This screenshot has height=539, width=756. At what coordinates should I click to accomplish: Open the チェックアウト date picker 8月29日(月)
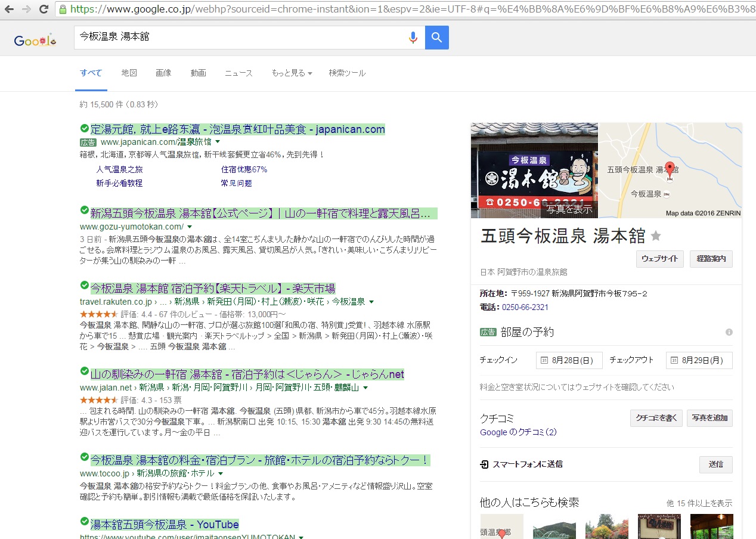click(699, 360)
